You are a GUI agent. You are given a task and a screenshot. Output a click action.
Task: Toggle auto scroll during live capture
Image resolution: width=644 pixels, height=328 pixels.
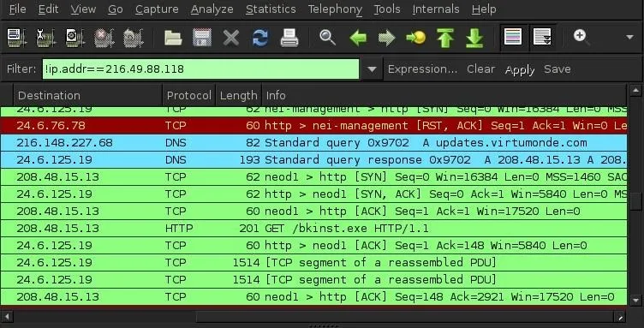542,38
